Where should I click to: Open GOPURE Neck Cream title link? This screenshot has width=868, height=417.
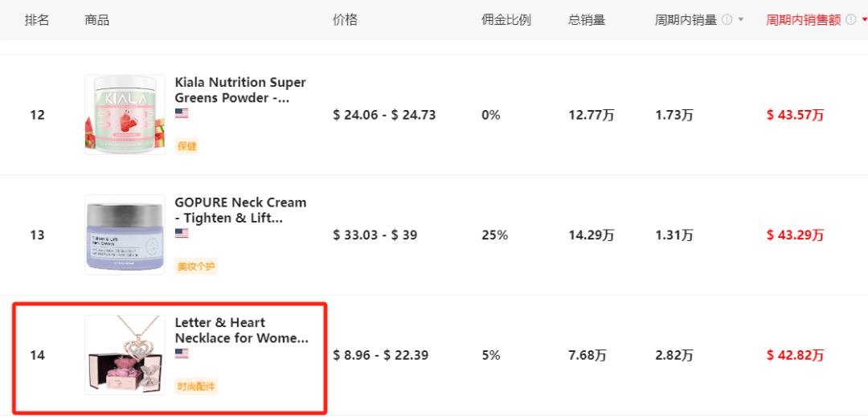point(240,211)
